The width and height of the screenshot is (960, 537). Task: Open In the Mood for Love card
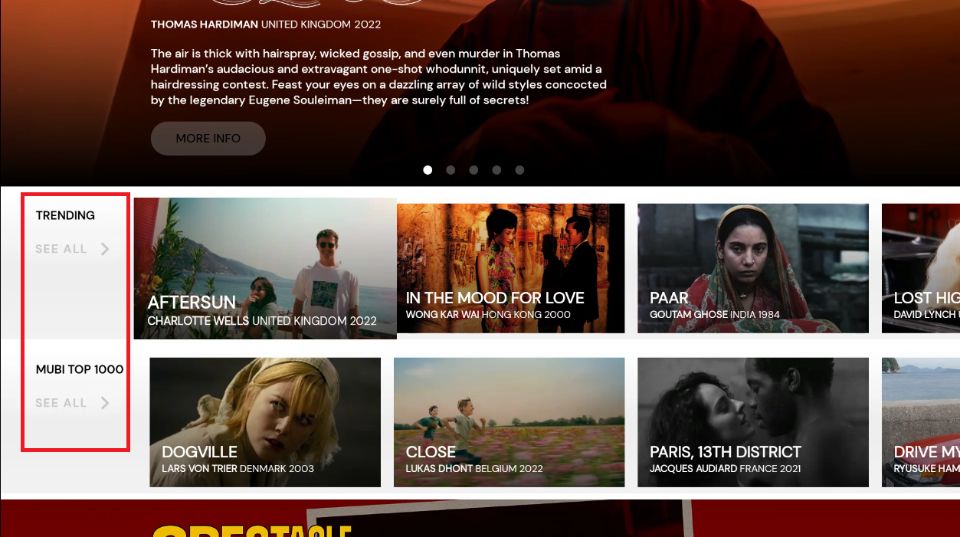coord(511,268)
